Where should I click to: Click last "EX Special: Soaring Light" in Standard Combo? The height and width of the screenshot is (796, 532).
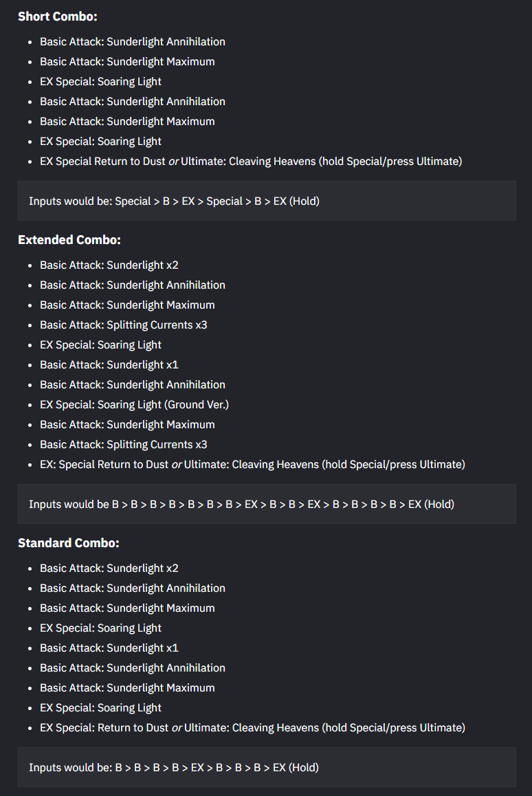pyautogui.click(x=101, y=708)
